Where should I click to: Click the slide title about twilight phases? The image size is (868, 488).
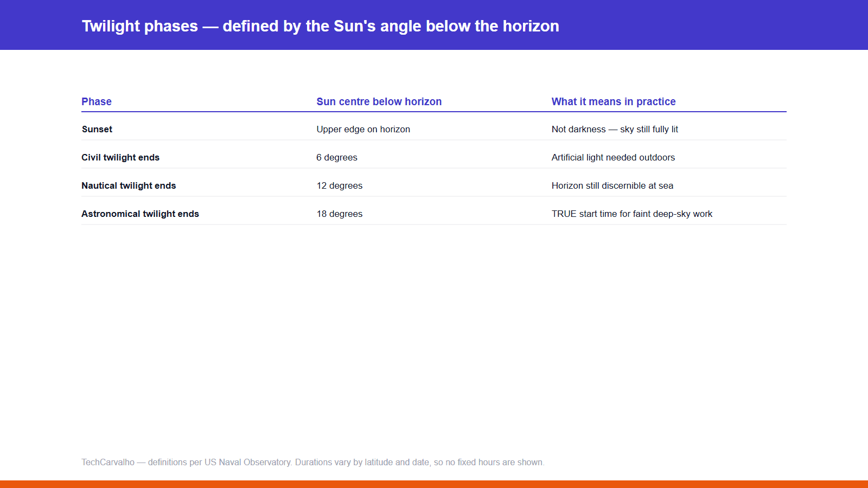[320, 26]
